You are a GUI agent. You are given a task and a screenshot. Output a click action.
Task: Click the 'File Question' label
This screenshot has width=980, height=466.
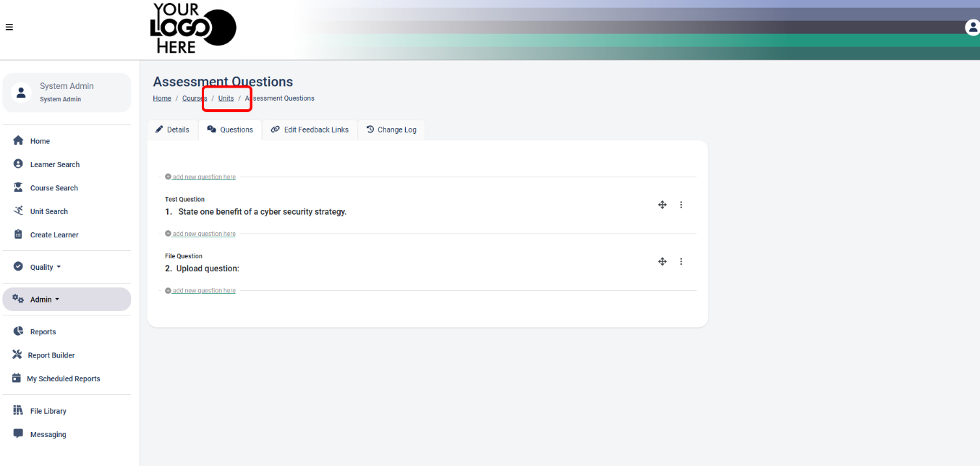[184, 256]
